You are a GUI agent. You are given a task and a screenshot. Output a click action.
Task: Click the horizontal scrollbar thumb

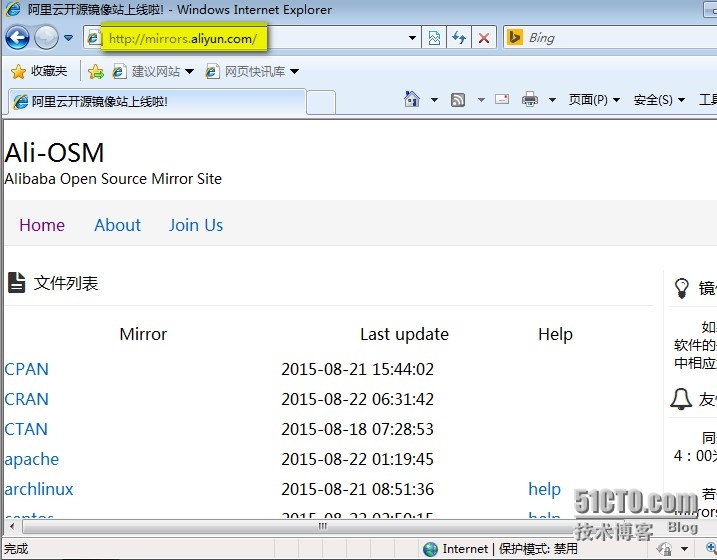click(323, 526)
